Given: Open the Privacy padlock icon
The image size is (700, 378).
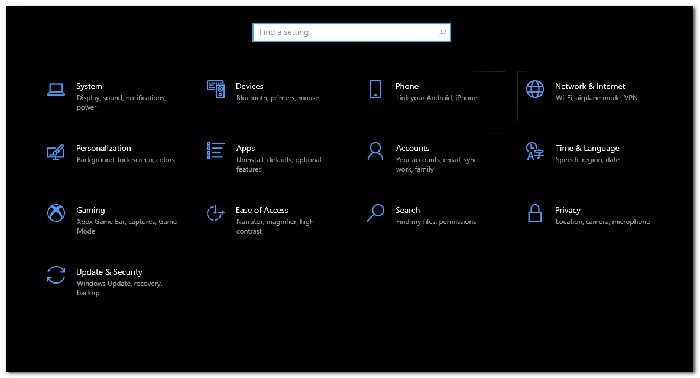Looking at the screenshot, I should coord(535,213).
